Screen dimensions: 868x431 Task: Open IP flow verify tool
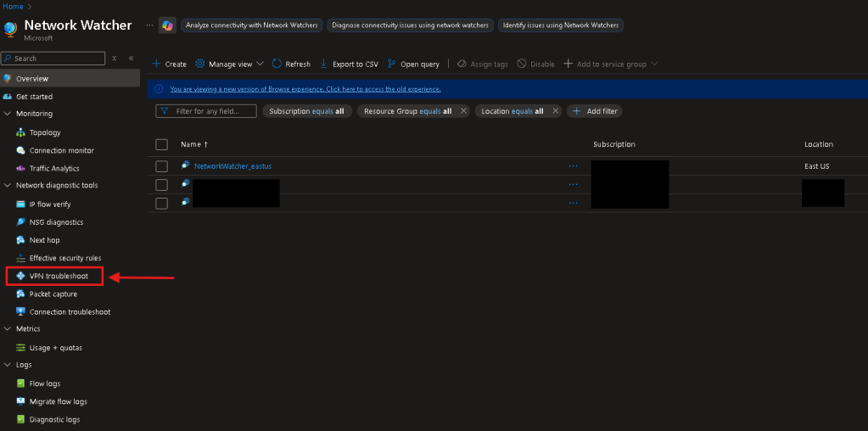49,204
